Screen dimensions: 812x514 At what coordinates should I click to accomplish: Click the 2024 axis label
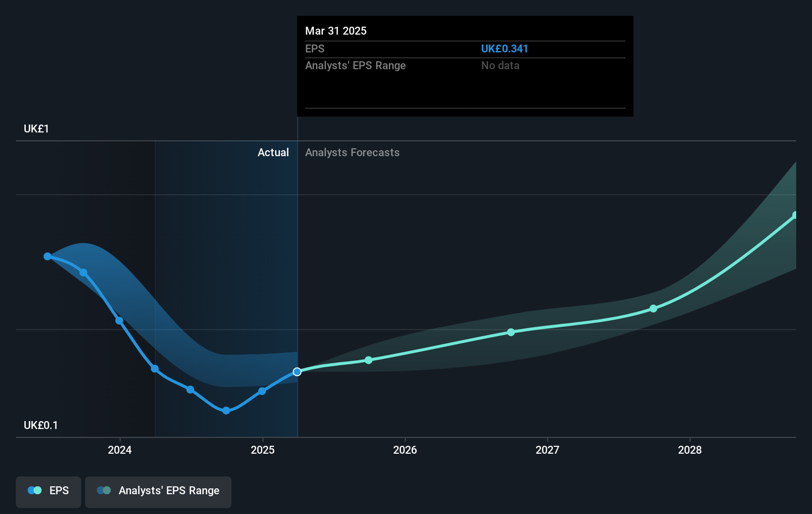(120, 450)
